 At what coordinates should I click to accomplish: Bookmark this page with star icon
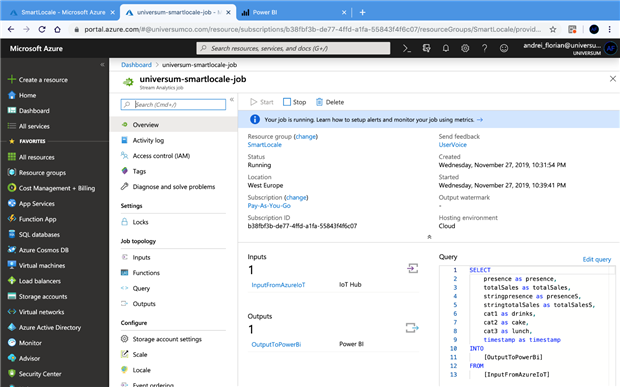(553, 29)
